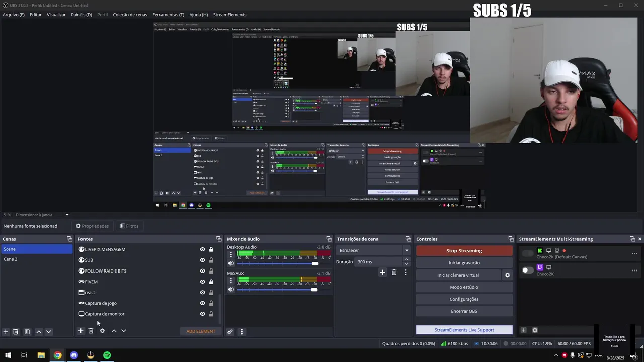The width and height of the screenshot is (644, 362).
Task: Open virtual camera settings gear
Action: pyautogui.click(x=507, y=275)
